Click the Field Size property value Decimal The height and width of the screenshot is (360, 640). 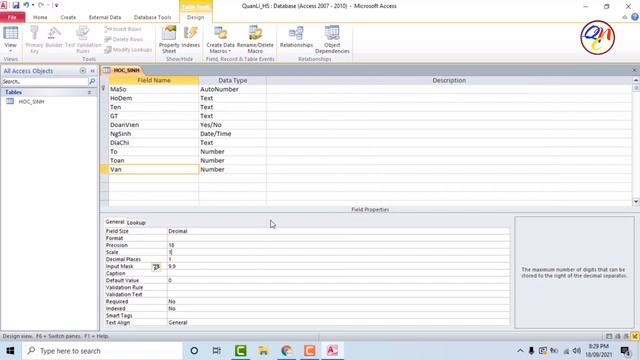[338, 231]
